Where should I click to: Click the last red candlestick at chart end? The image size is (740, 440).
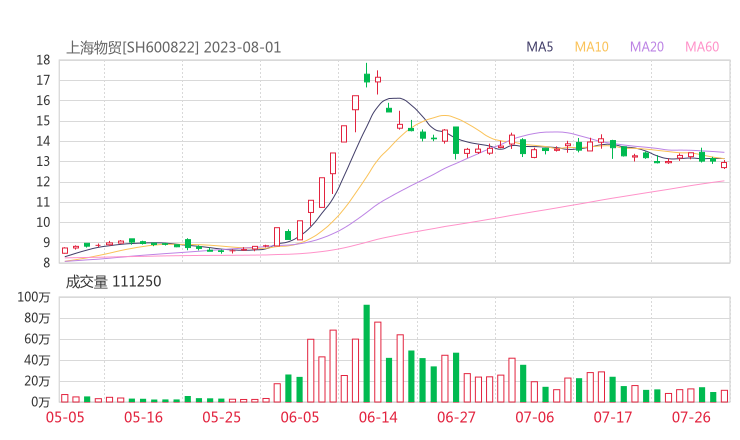click(724, 164)
